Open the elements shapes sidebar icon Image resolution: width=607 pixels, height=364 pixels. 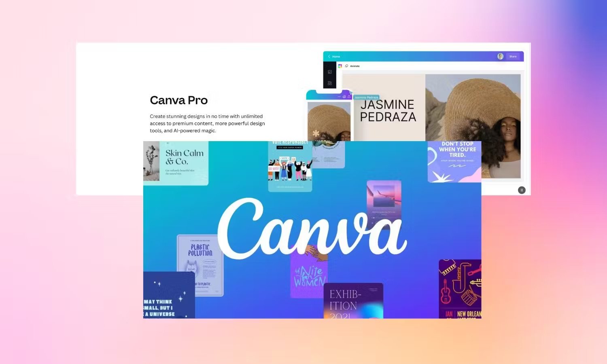(330, 83)
